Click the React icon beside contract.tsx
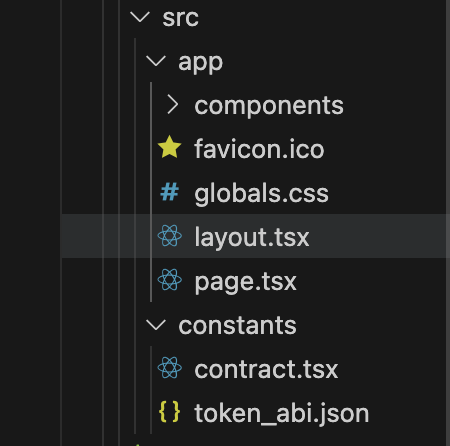 click(x=170, y=368)
